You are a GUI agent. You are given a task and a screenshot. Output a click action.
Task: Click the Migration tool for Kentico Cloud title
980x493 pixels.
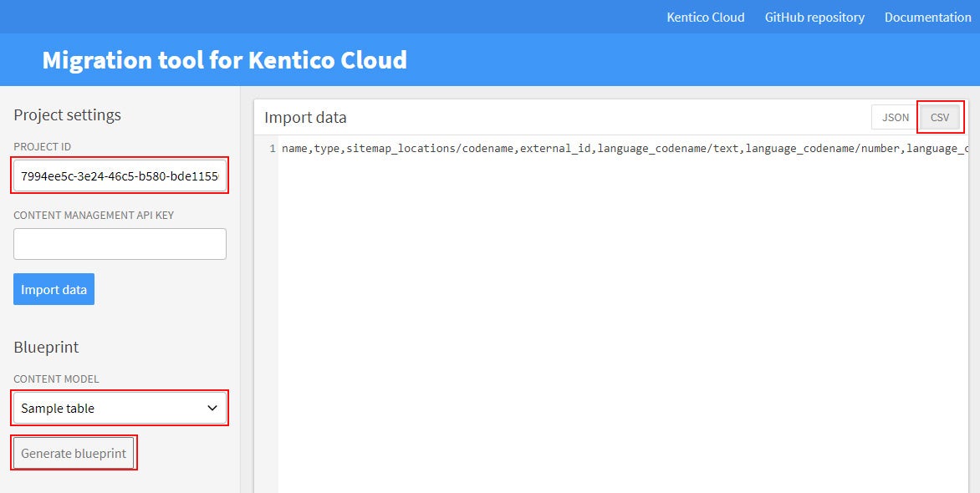point(225,60)
